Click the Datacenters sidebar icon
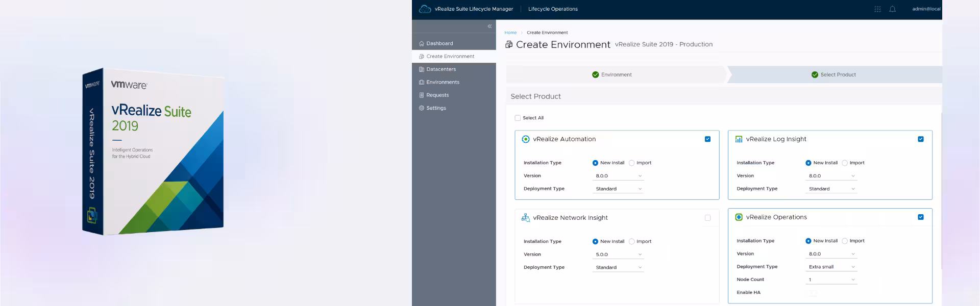Screen dimensions: 980x306 click(422, 69)
